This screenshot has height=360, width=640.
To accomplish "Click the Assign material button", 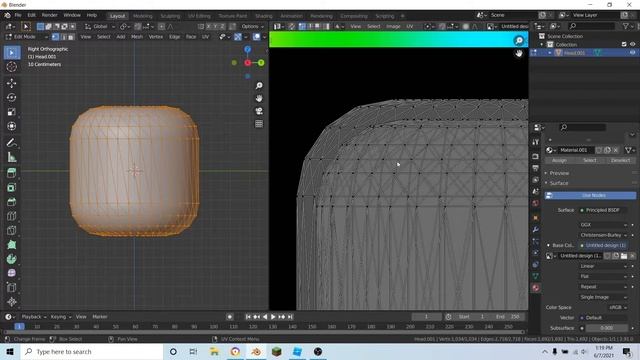I will pos(559,160).
